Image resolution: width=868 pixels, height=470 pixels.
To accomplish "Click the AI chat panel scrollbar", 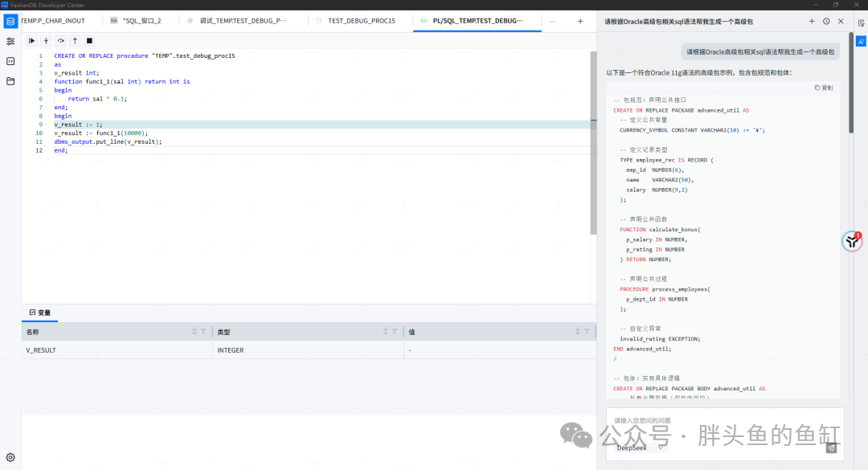I will click(851, 83).
